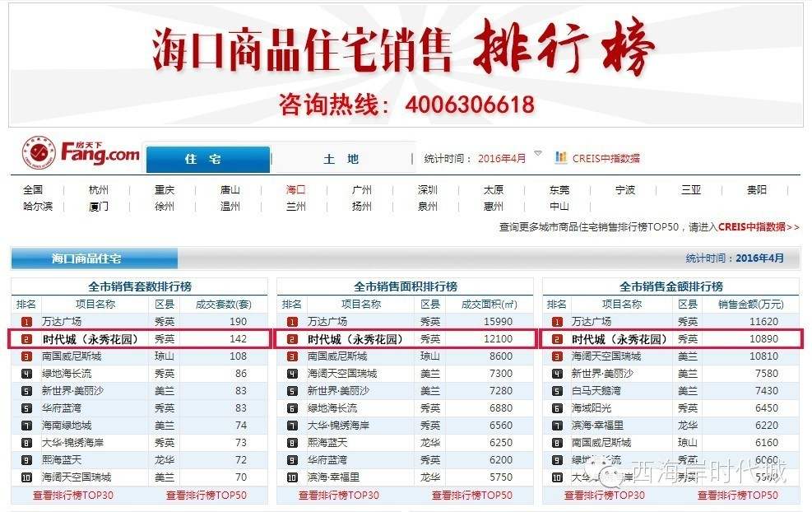
Task: Click the Fang.com logo
Action: 81,153
